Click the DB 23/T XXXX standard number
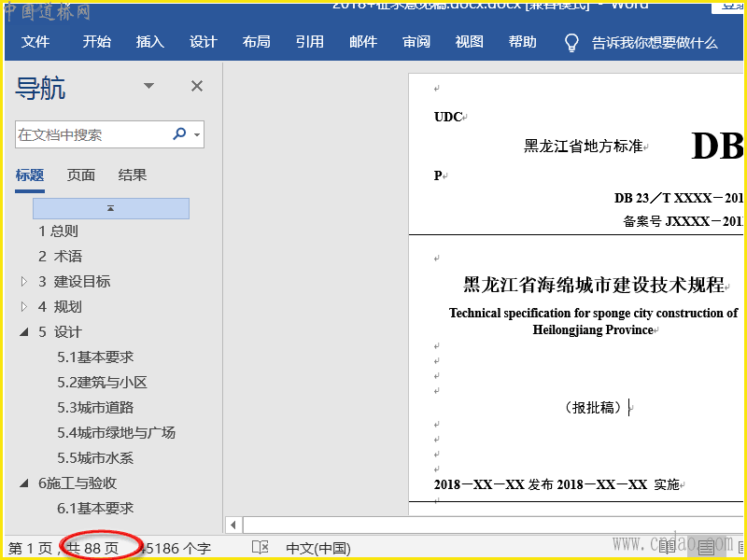 pyautogui.click(x=679, y=198)
